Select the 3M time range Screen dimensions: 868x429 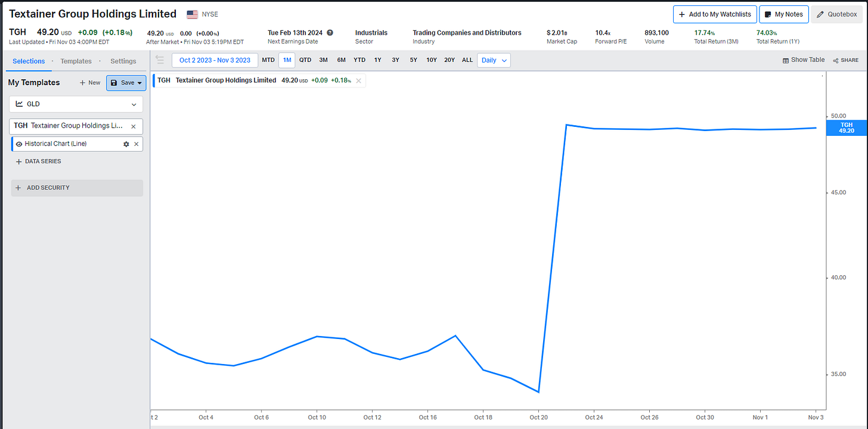click(323, 60)
